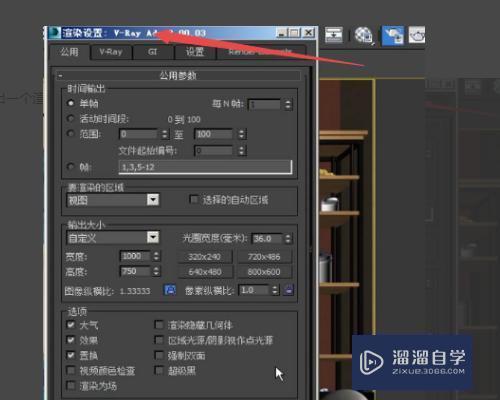
Task: Click the 每N帧 input field
Action: 265,104
